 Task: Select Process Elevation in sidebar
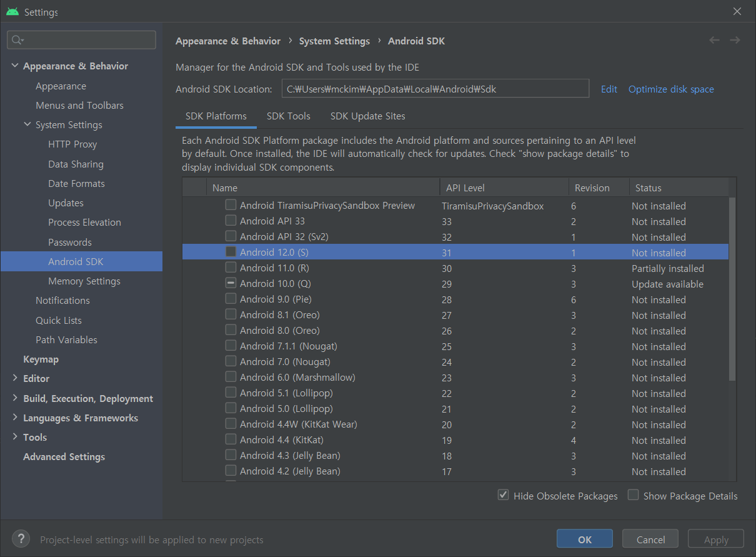[84, 222]
